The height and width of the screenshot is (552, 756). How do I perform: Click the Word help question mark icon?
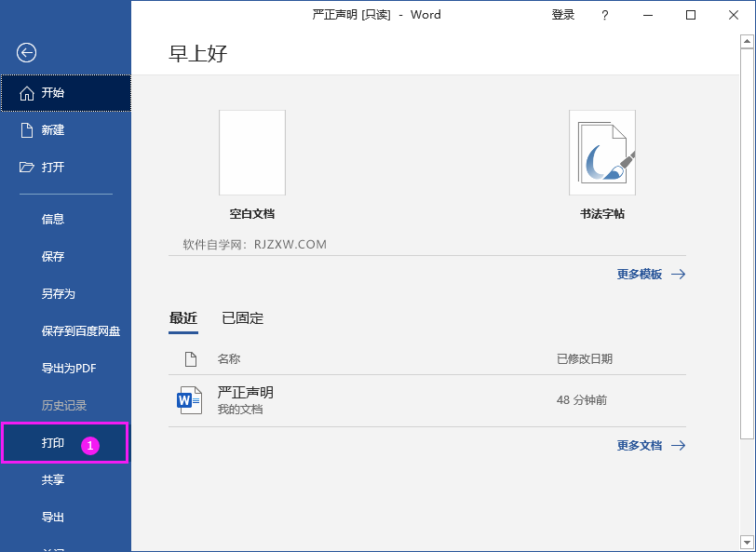click(604, 15)
